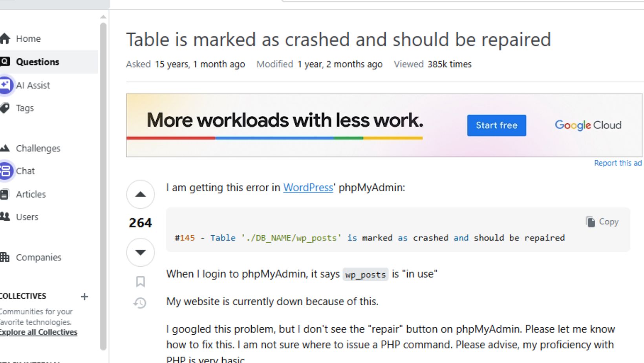Click the Companies building icon
Viewport: 644px width, 363px height.
(5, 257)
